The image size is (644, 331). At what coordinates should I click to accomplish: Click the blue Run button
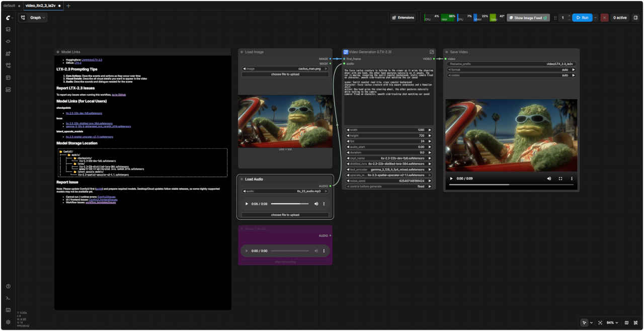tap(582, 18)
